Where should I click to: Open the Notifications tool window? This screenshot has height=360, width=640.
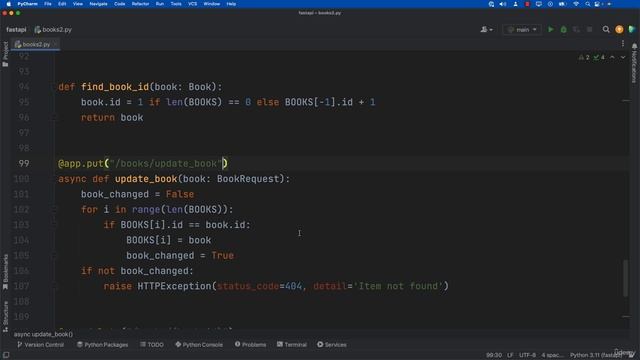pos(634,63)
